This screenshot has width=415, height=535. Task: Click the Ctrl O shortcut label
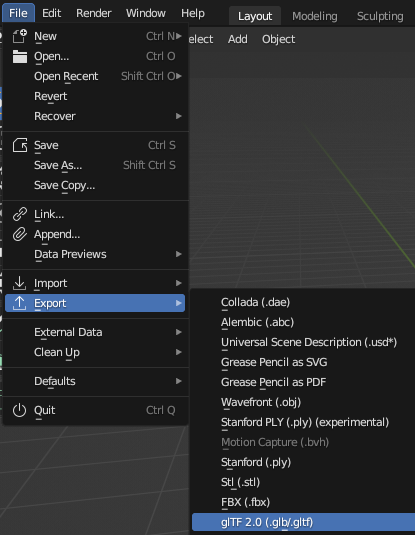tap(161, 56)
